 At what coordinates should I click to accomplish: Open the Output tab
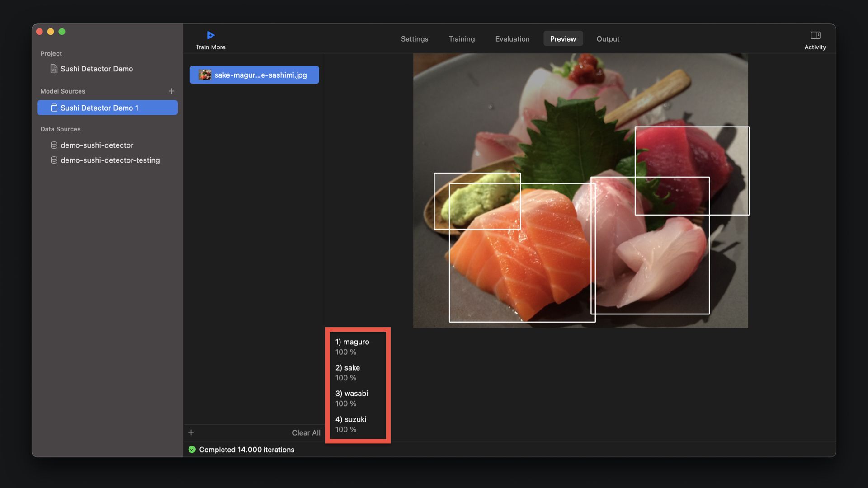[x=608, y=39]
